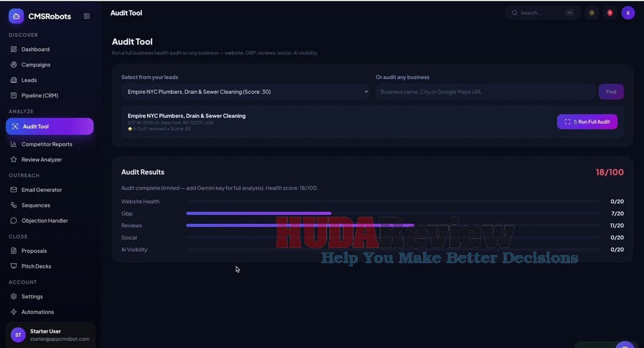This screenshot has width=644, height=348.
Task: Click the dropdown chevron arrow for leads
Action: point(366,92)
